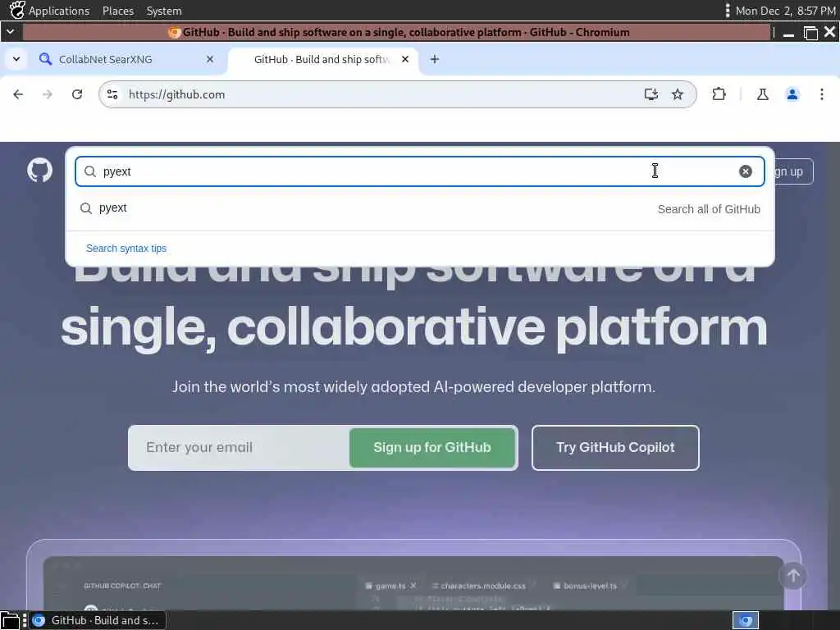This screenshot has height=630, width=840.
Task: Click the workspace switcher in the bottom panel
Action: pos(745,620)
